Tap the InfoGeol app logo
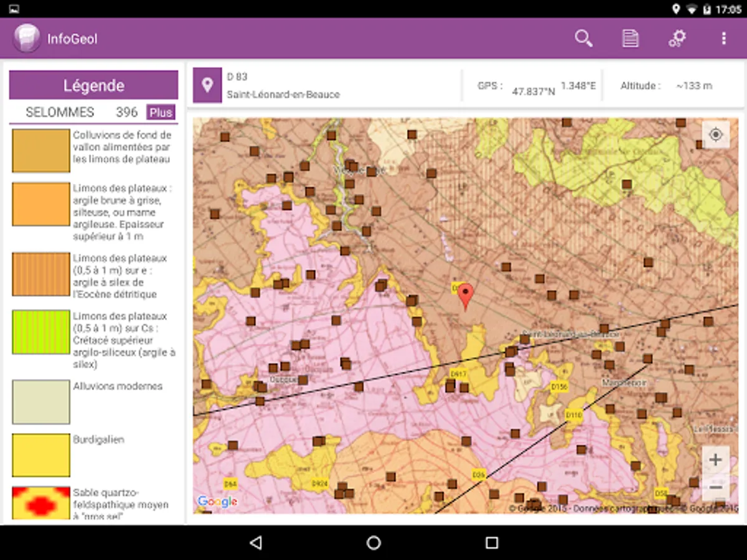Viewport: 747px width, 560px height. pos(26,39)
